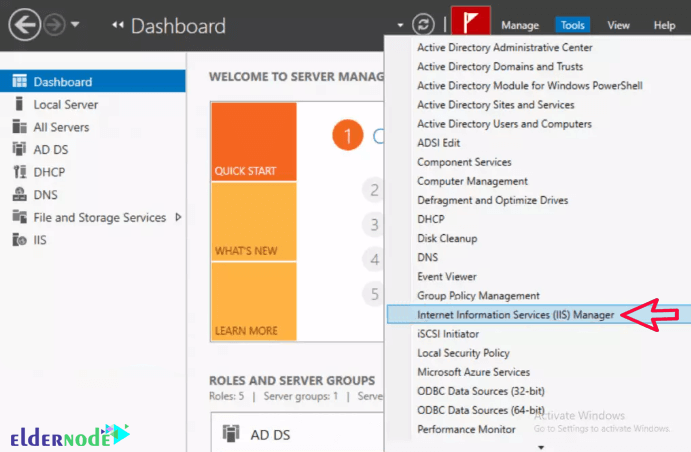Choose Component Services from Tools menu
This screenshot has height=452, width=691.
pyautogui.click(x=464, y=162)
